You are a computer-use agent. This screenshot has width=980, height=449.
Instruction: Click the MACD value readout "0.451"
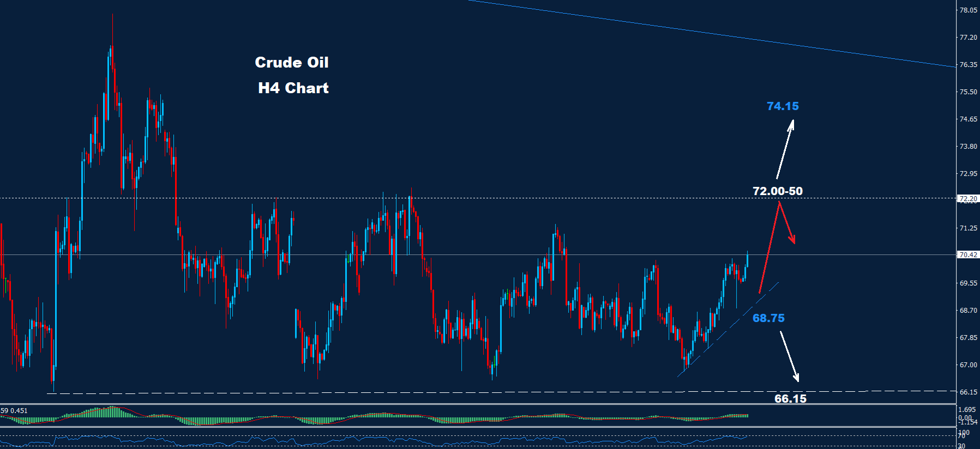coord(19,411)
